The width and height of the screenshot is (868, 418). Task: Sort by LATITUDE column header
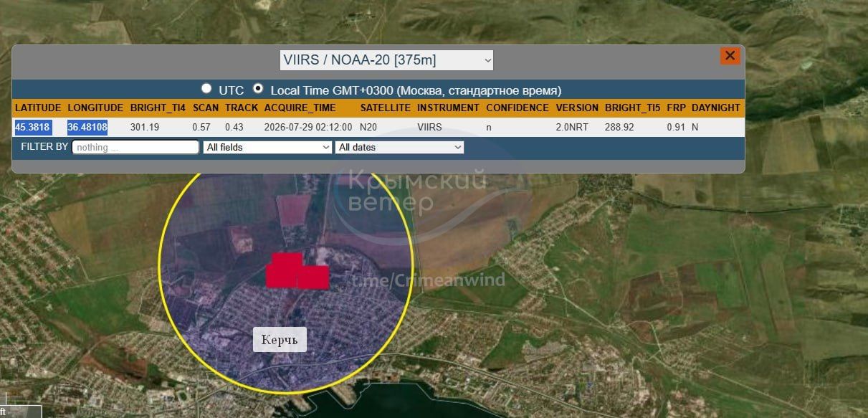pyautogui.click(x=38, y=108)
